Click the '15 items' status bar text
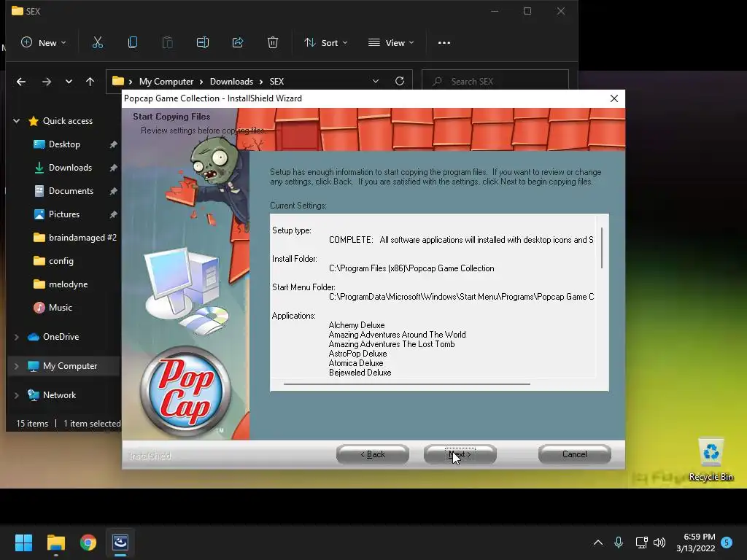This screenshot has height=560, width=747. (32, 424)
